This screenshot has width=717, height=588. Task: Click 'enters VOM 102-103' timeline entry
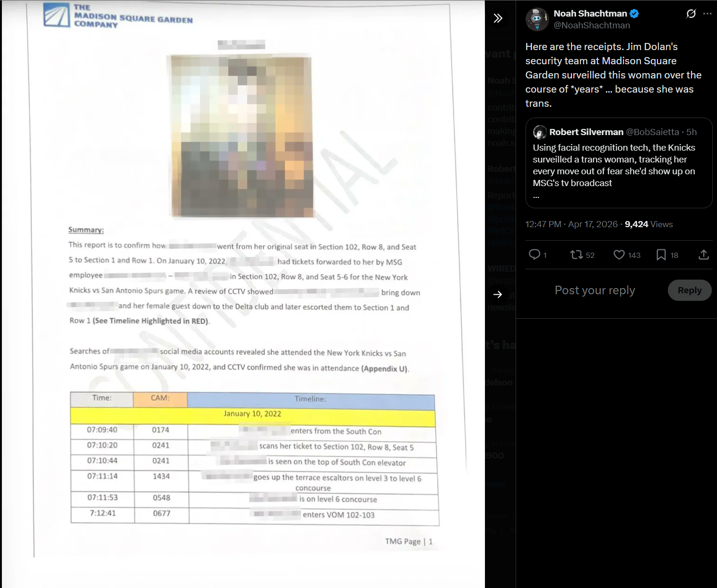click(339, 515)
